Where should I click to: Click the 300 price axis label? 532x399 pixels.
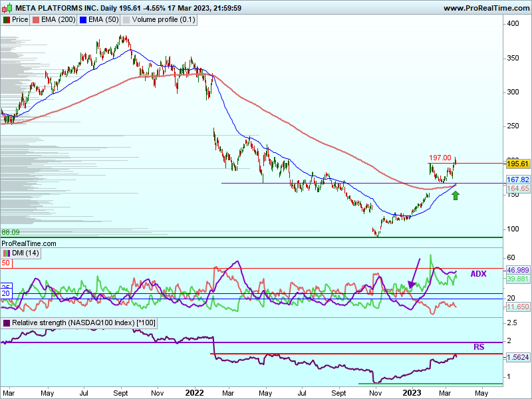coord(513,92)
